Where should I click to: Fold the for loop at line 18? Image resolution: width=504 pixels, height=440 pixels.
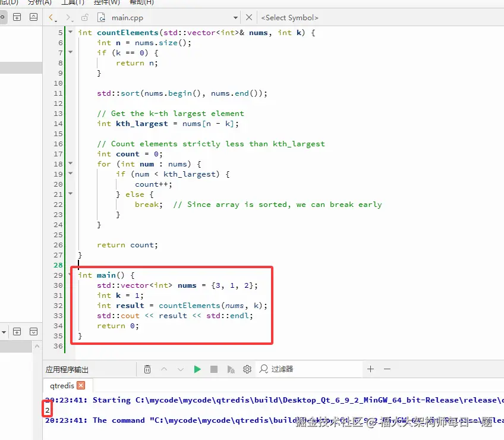(x=70, y=163)
